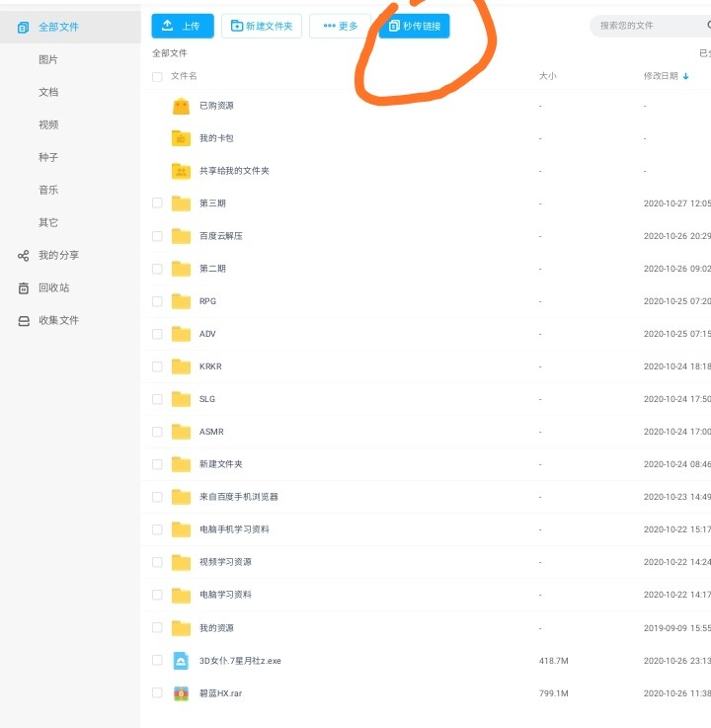Check the box for folder 第三期
The width and height of the screenshot is (711, 728).
point(157,203)
